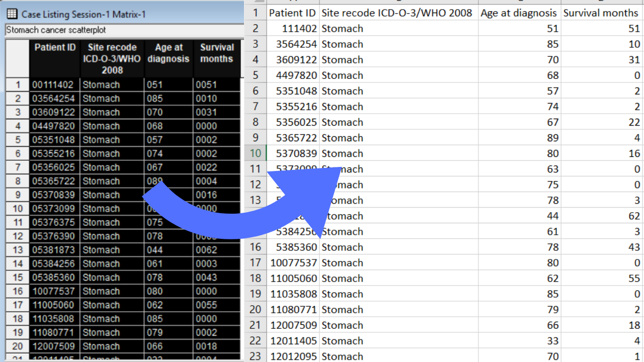Image resolution: width=644 pixels, height=362 pixels.
Task: Click Patient ID 05381873 in Case Listing
Action: pyautogui.click(x=55, y=250)
